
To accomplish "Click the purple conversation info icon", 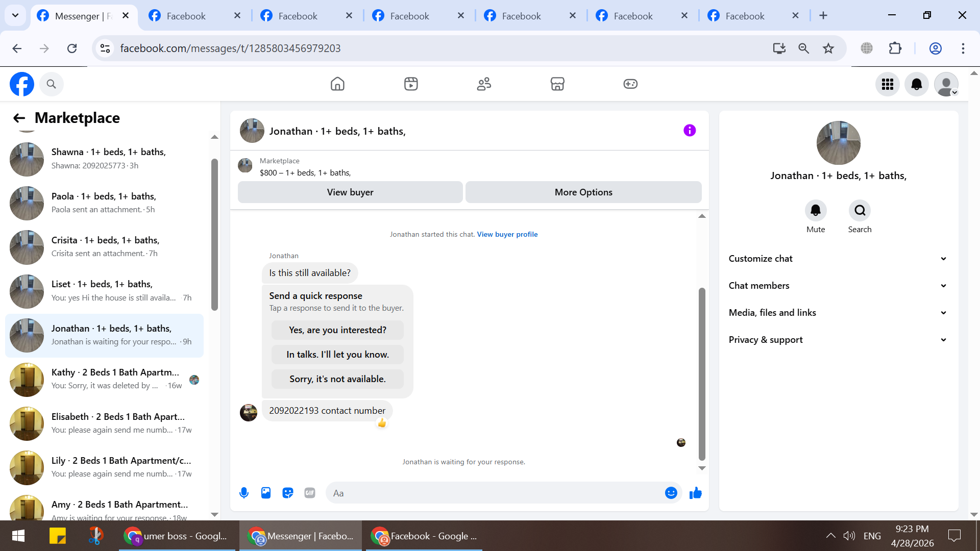I will click(x=689, y=131).
